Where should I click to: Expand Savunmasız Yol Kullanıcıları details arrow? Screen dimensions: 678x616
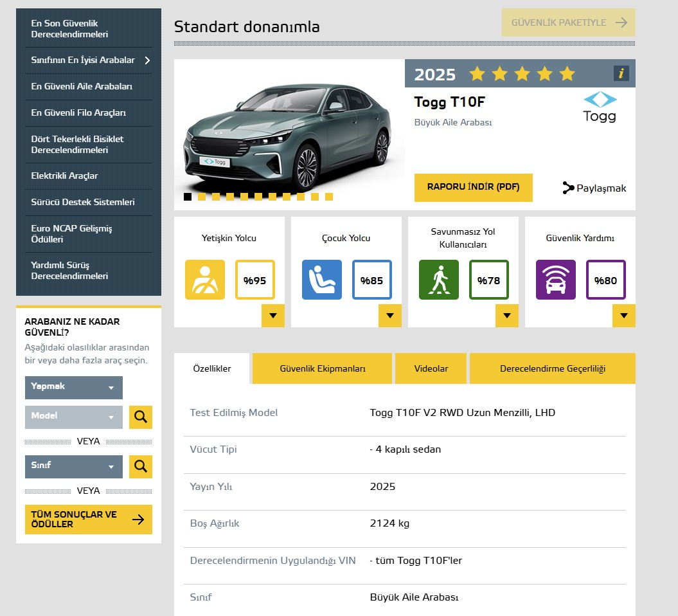[x=507, y=315]
